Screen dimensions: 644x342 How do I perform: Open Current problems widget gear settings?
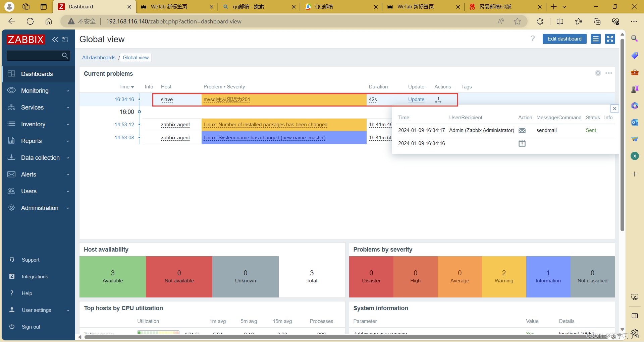click(598, 73)
